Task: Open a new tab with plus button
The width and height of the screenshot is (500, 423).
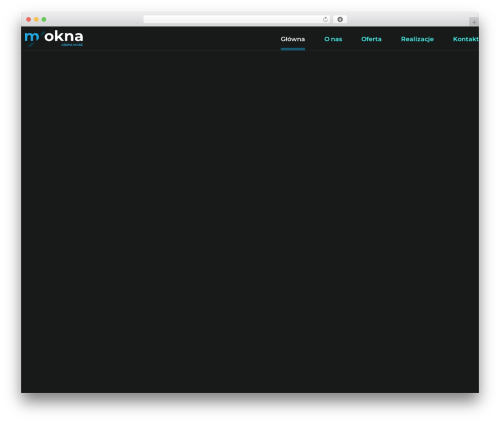Action: coord(474,22)
